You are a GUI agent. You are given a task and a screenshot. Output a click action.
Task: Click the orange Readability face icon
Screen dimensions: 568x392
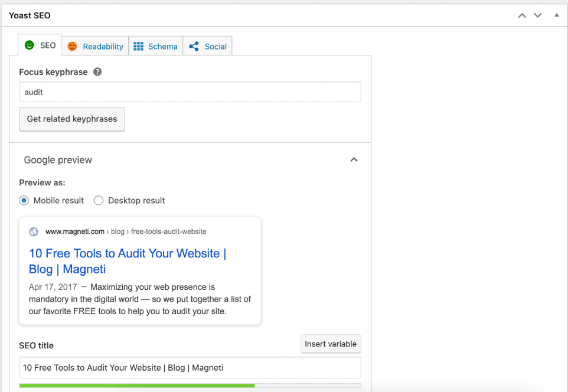pos(72,47)
